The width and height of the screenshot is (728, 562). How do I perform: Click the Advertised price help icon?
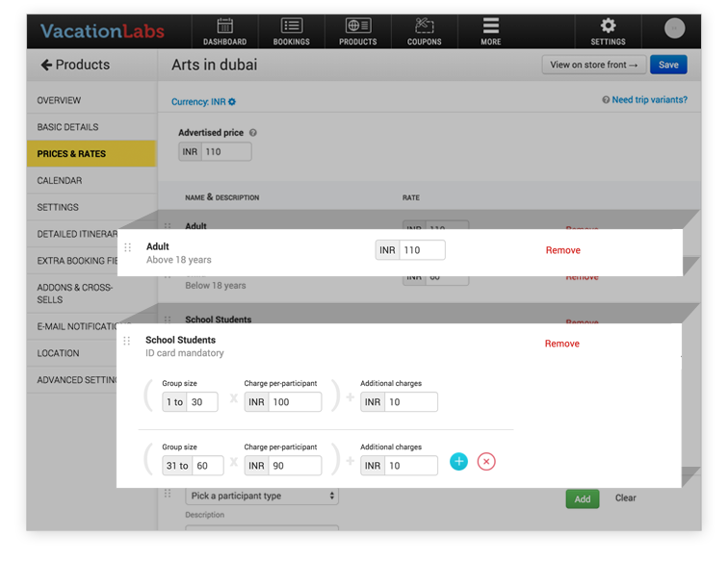pos(253,133)
